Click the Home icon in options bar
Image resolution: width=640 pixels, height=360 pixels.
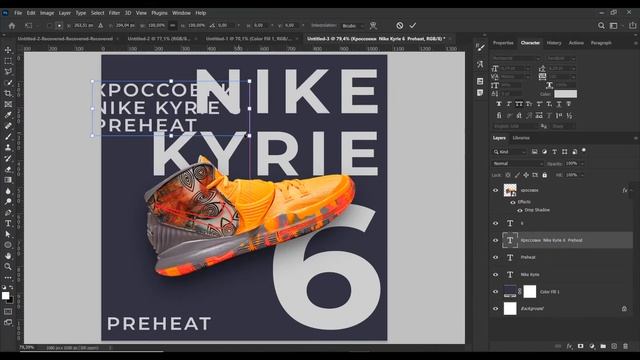pyautogui.click(x=12, y=26)
